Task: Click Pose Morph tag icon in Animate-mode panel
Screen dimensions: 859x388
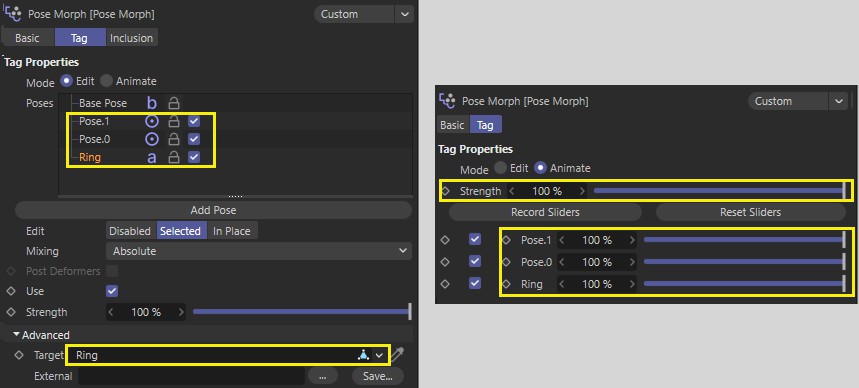Action: [448, 101]
